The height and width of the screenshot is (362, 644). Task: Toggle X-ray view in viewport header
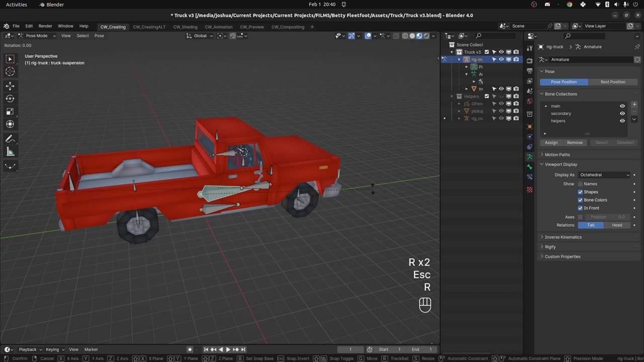coord(396,36)
